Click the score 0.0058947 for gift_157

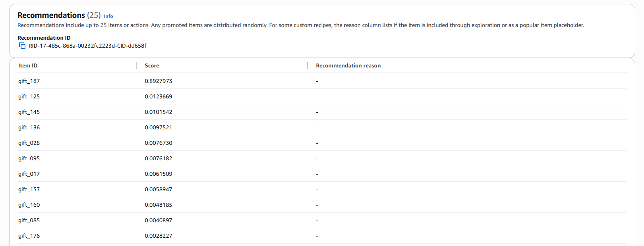coord(159,189)
